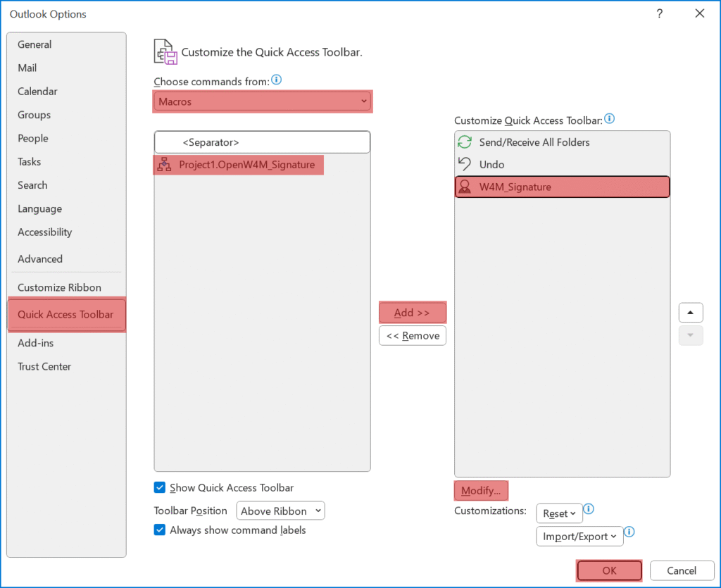Screen dimensions: 721x588
Task: Uncheck Show Quick Access Toolbar
Action: 160,487
